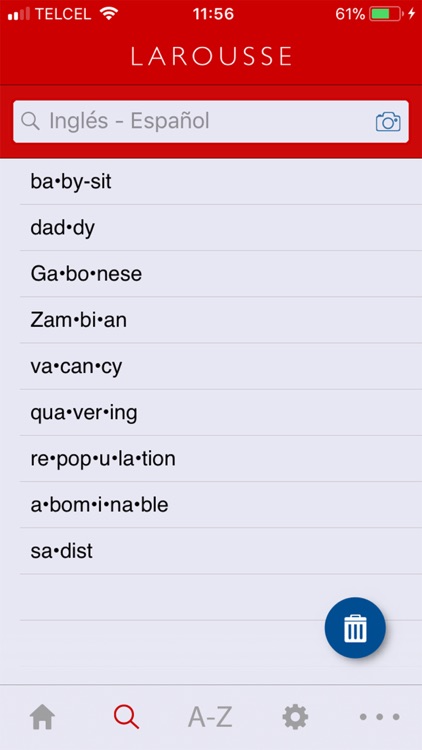Tap the LAROUSSE header title
This screenshot has width=422, height=750.
211,56
